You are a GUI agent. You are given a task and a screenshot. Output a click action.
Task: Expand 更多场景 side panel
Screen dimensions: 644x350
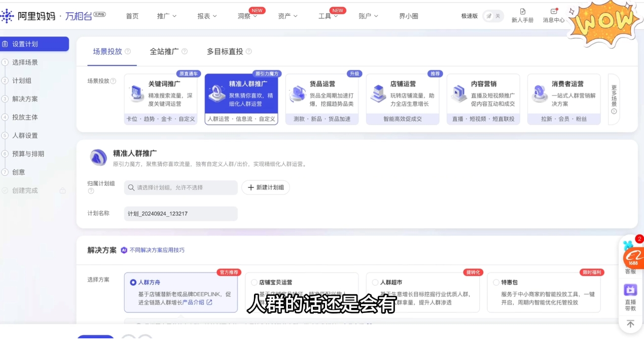pos(614,99)
